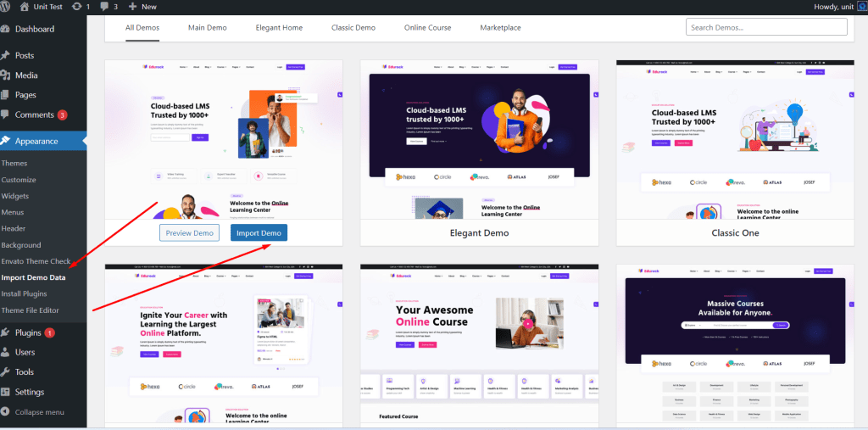Select the Elegant Demo thumbnail
The width and height of the screenshot is (868, 430).
480,140
